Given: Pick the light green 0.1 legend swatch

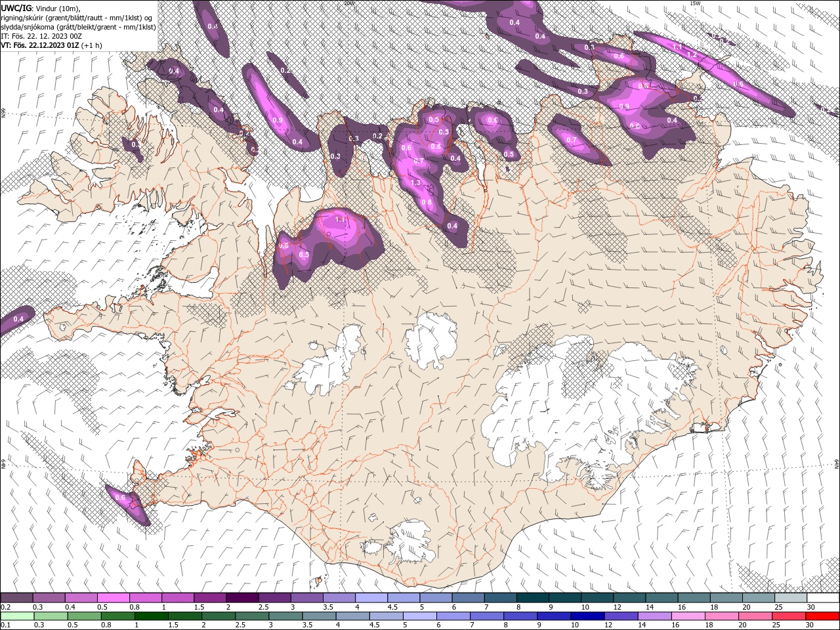Looking at the screenshot, I should [16, 616].
